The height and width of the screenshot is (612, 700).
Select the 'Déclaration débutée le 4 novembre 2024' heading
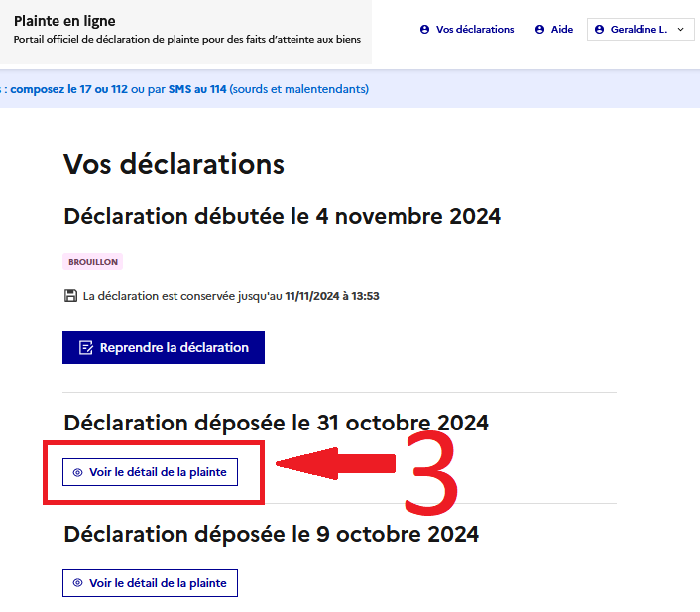[282, 216]
